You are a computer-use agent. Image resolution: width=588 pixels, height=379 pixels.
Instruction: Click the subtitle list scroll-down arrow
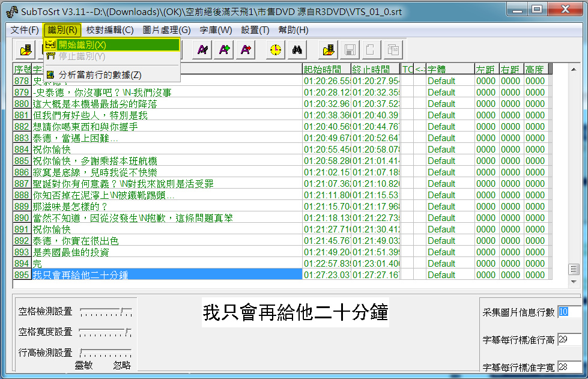click(574, 282)
